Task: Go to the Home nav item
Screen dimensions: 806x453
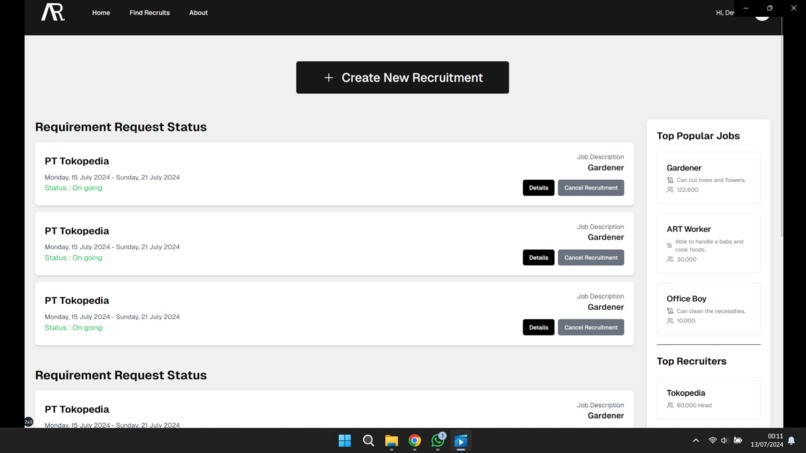Action: click(x=101, y=12)
